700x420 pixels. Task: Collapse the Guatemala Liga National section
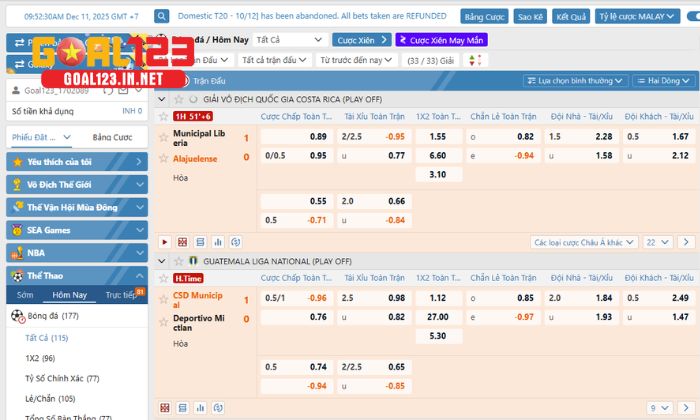[163, 261]
